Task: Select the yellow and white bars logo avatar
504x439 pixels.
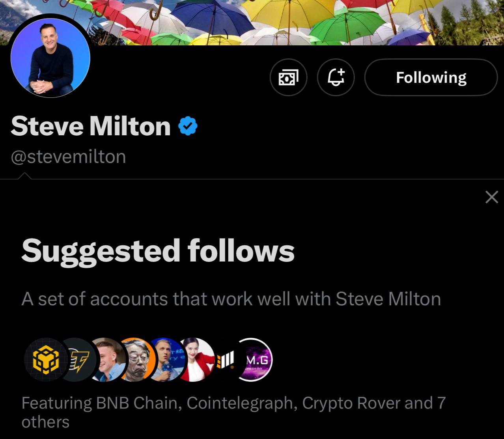Action: 226,360
